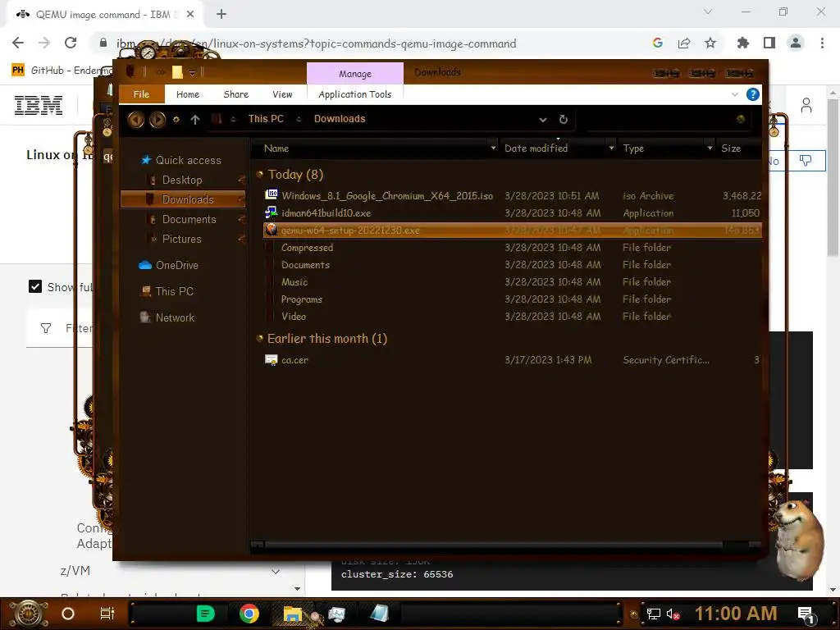Open File Explorer taskbar icon
The width and height of the screenshot is (840, 630).
click(x=293, y=614)
